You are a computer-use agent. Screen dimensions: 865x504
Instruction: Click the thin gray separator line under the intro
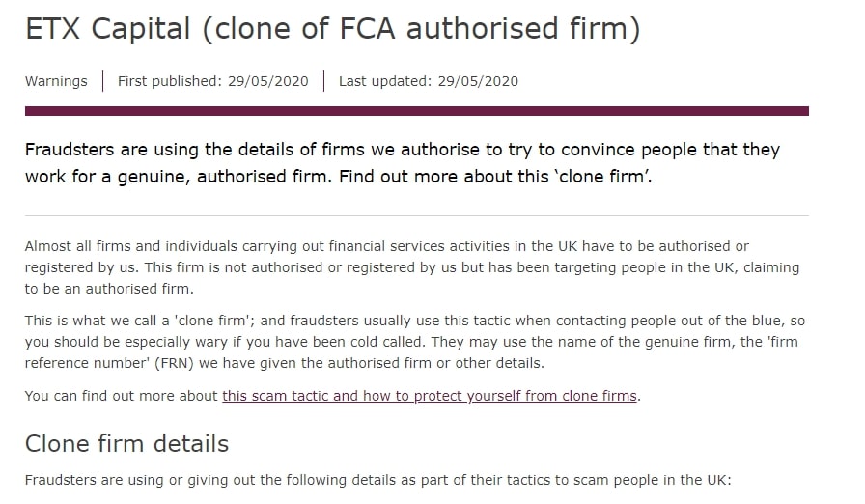(x=416, y=215)
